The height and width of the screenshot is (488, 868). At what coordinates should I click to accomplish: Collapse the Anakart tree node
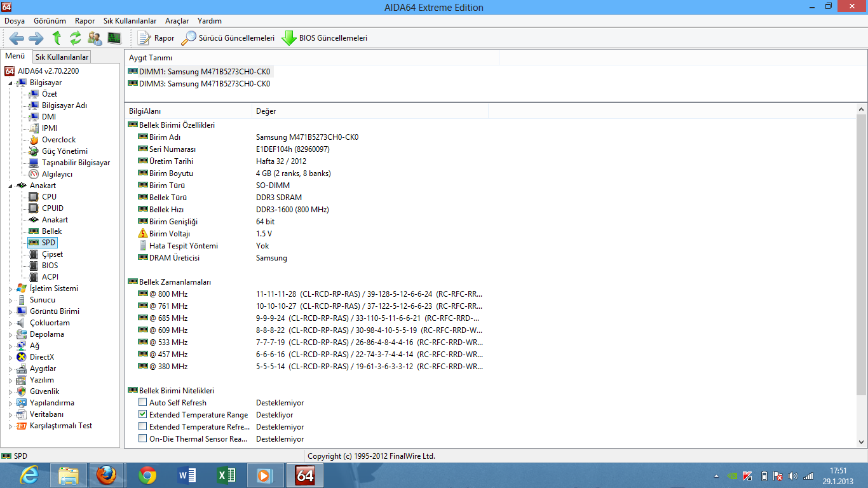[10, 186]
